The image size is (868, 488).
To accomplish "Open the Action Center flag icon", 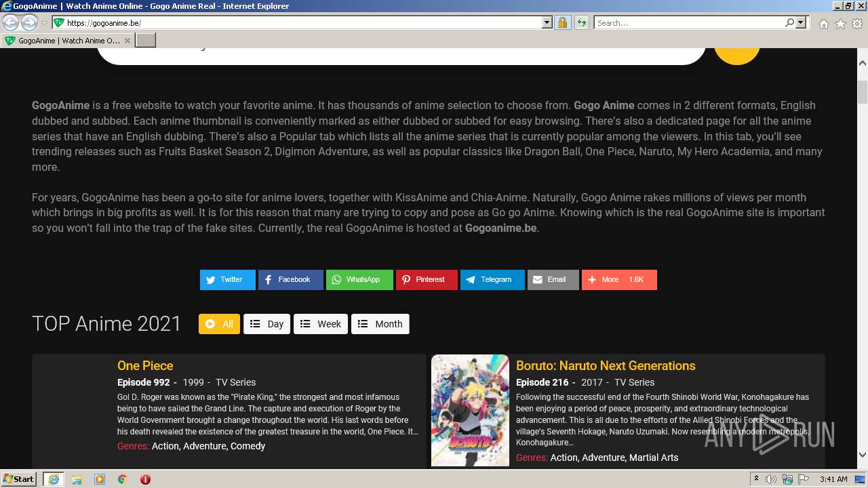I will click(803, 479).
